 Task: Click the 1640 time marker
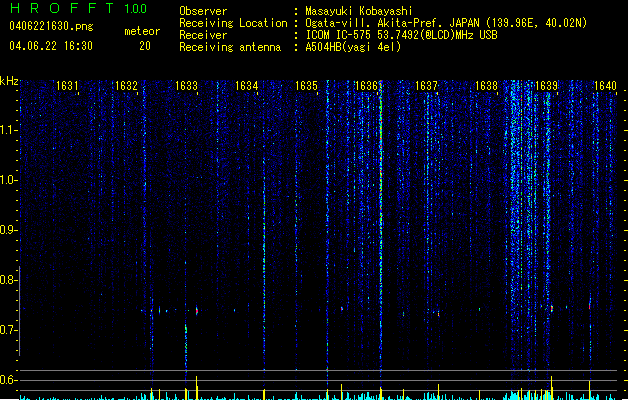605,86
